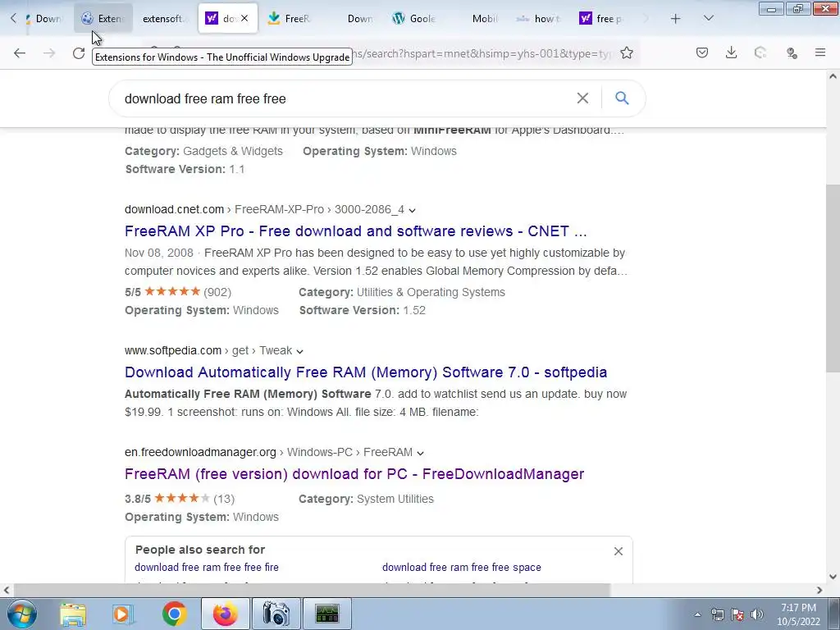Click the vertical scrollbar thumb
The height and width of the screenshot is (630, 840).
click(x=833, y=279)
